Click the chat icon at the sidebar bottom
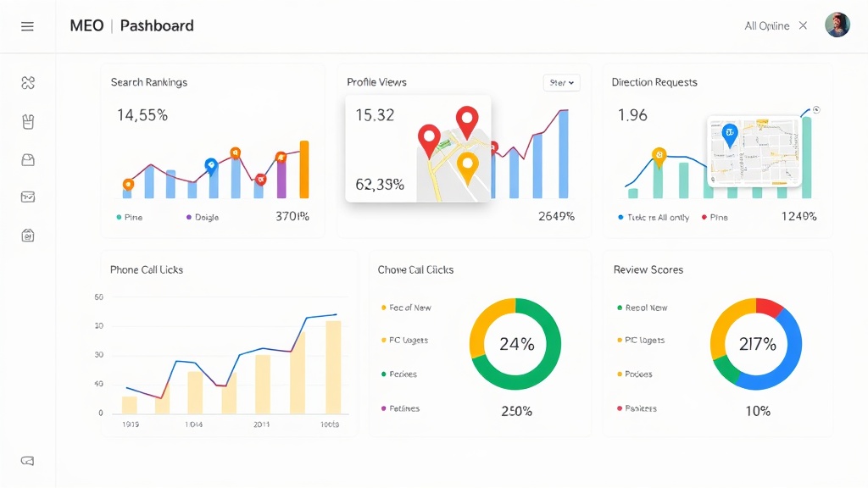 click(x=28, y=461)
